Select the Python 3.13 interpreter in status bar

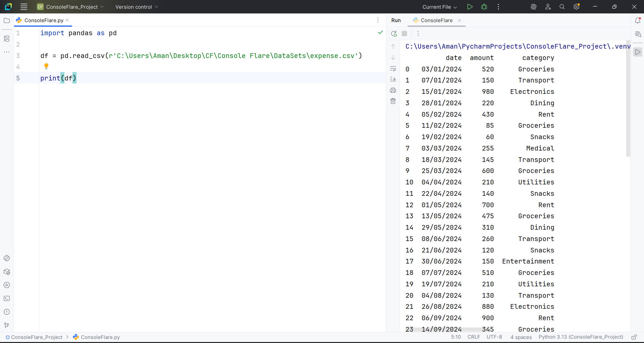point(580,337)
